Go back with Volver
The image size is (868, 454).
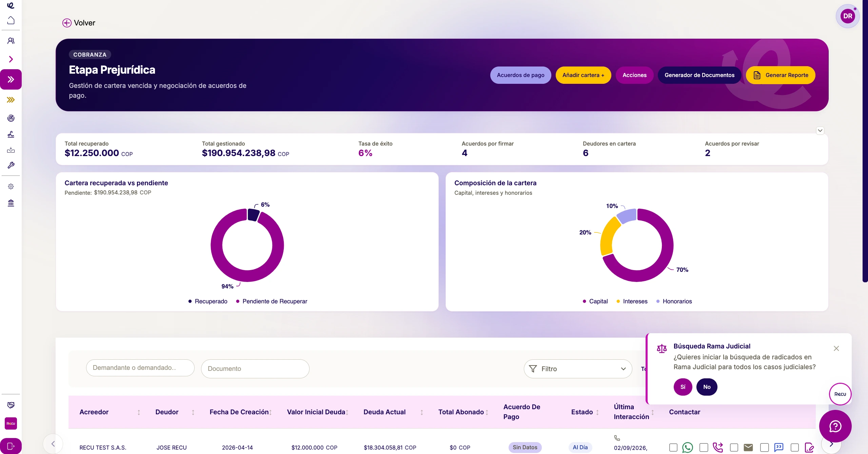click(x=79, y=23)
